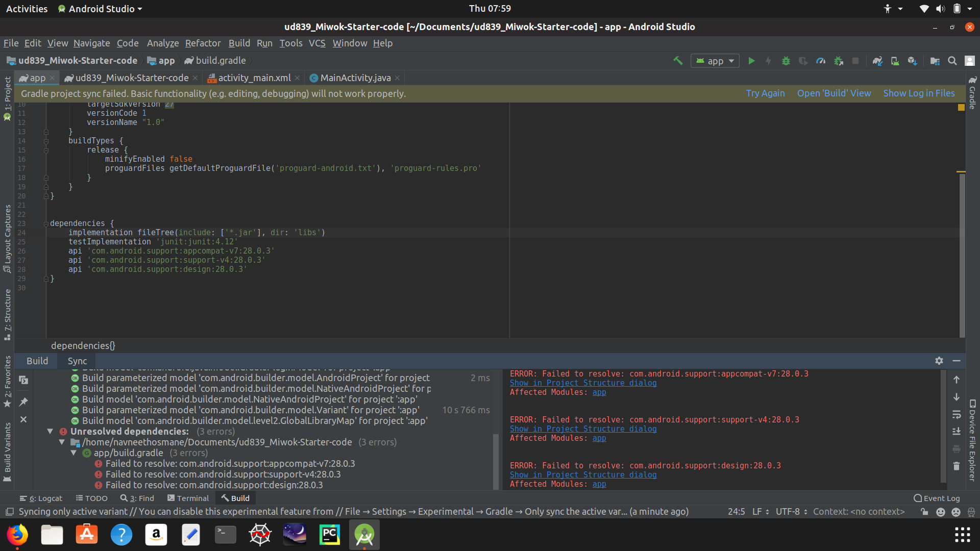This screenshot has height=551, width=980.
Task: Open the Refactor menu
Action: (203, 43)
